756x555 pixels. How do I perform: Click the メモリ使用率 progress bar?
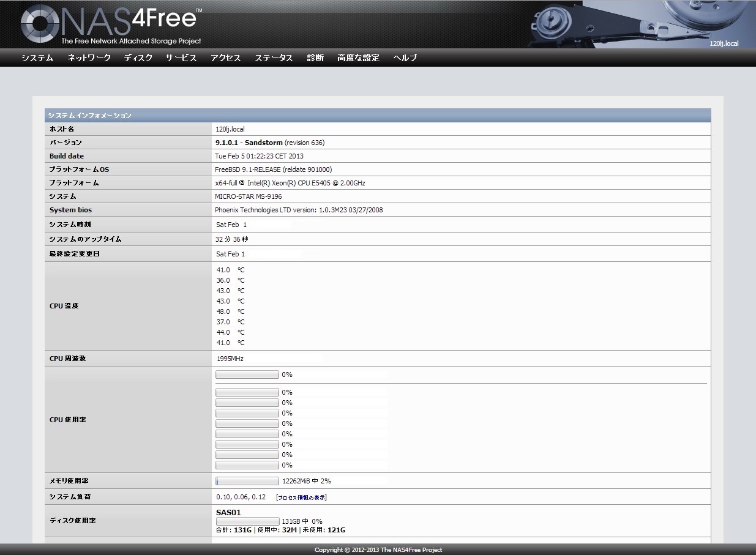coord(247,481)
